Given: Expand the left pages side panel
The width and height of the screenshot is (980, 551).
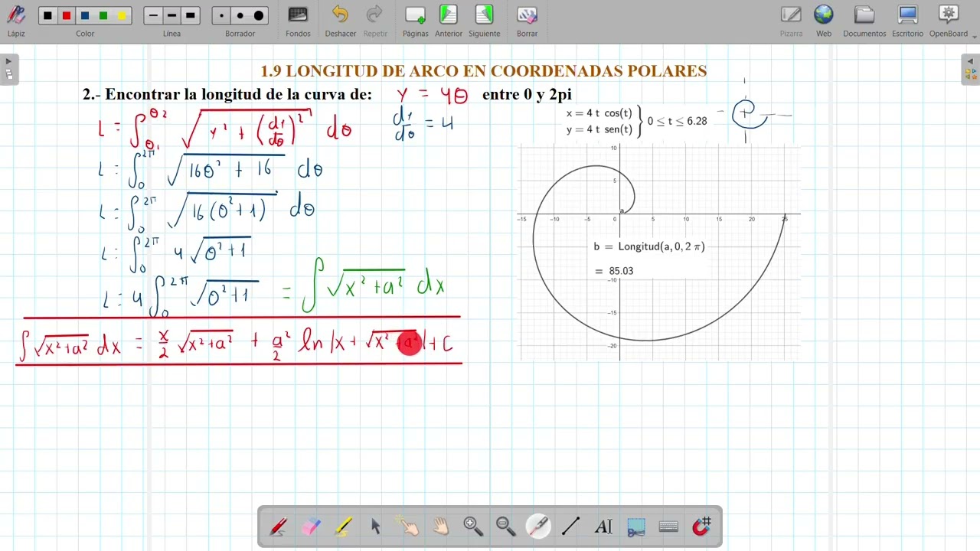Looking at the screenshot, I should pos(8,69).
